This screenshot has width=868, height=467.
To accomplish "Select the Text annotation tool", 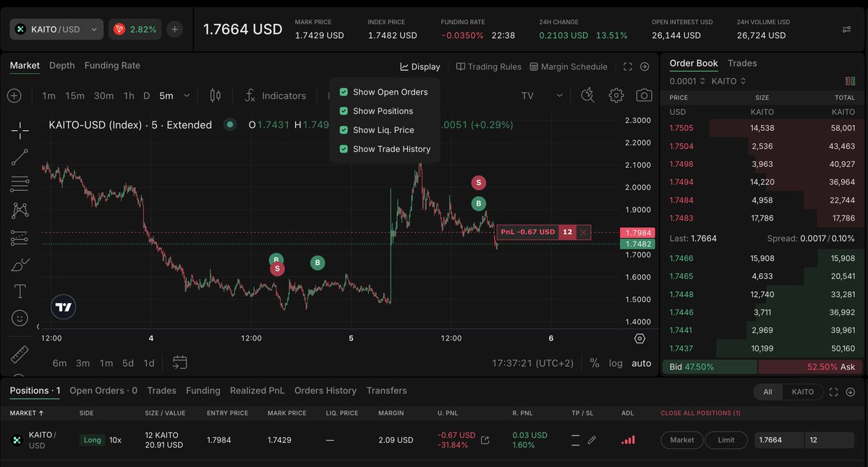I will click(20, 291).
